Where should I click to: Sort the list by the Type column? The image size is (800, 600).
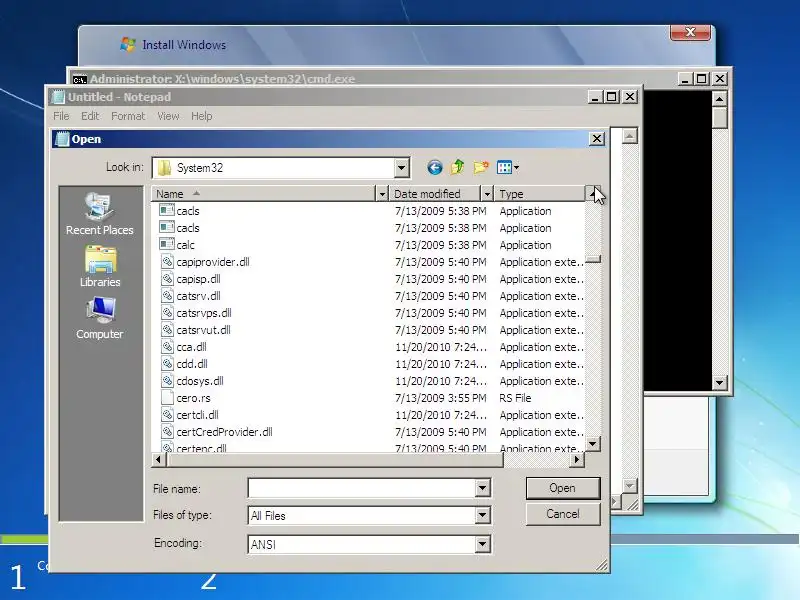540,194
